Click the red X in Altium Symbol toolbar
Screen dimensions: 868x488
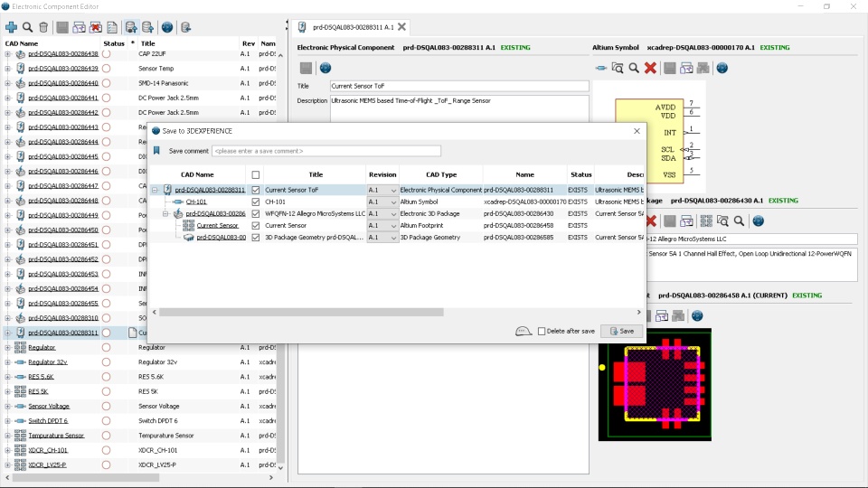tap(650, 68)
